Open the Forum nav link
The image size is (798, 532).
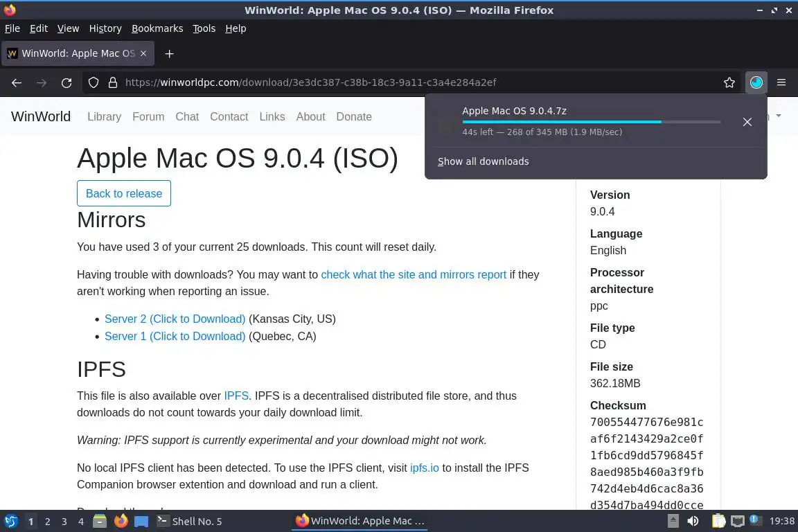148,116
